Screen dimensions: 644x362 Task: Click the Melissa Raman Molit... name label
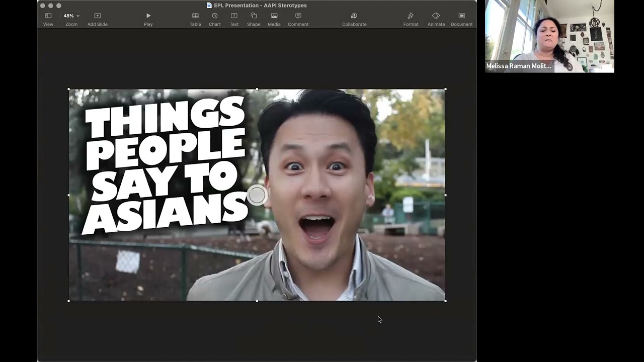(x=519, y=66)
